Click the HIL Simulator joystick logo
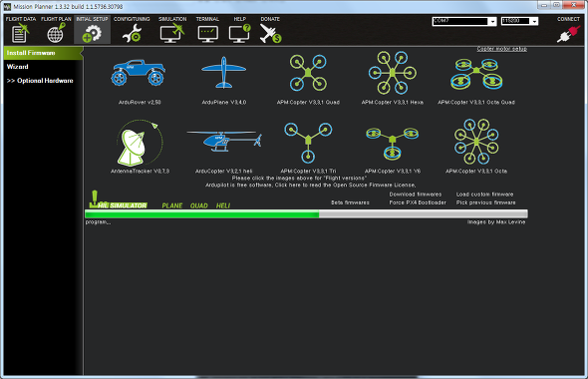Screen dimensions: 588x379 tap(118, 200)
